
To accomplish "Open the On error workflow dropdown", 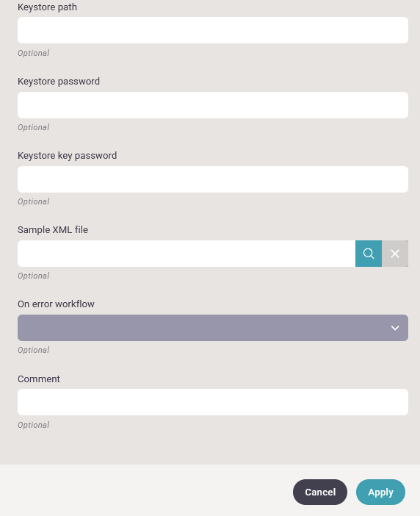I will click(213, 328).
